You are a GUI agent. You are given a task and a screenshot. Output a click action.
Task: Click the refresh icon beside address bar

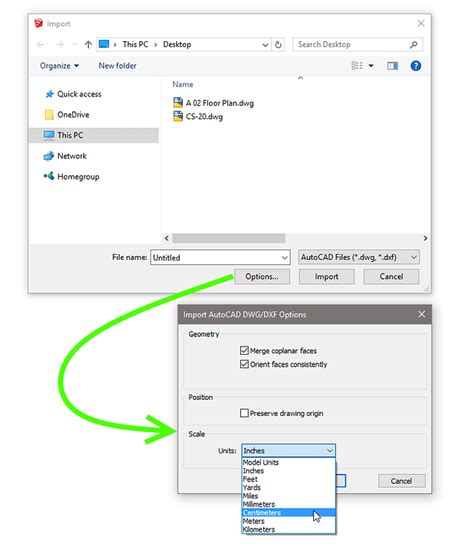tap(278, 45)
